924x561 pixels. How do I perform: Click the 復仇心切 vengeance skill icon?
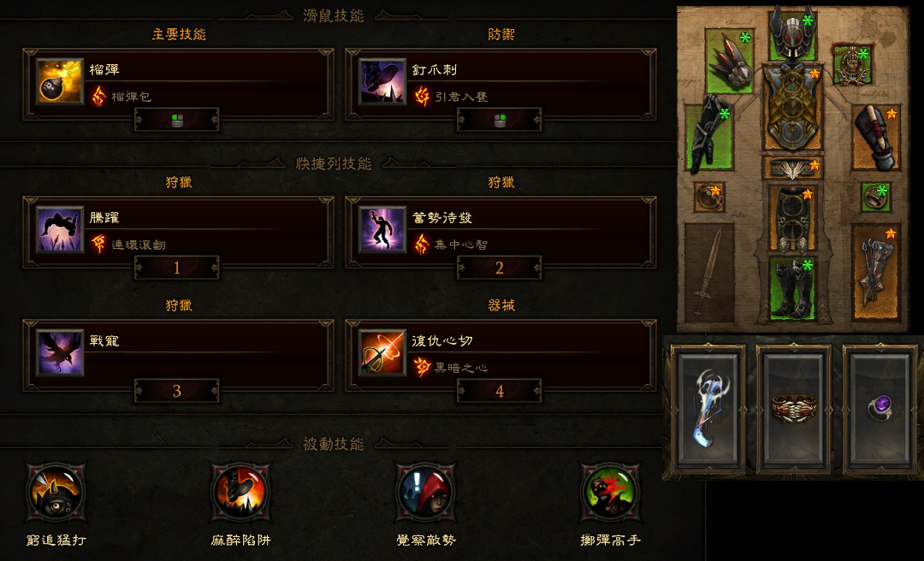(382, 353)
